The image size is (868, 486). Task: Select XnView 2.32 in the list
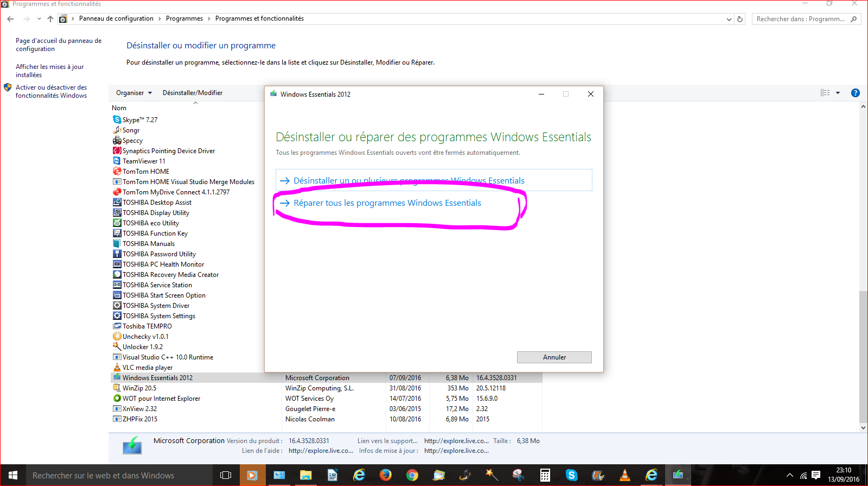point(139,408)
